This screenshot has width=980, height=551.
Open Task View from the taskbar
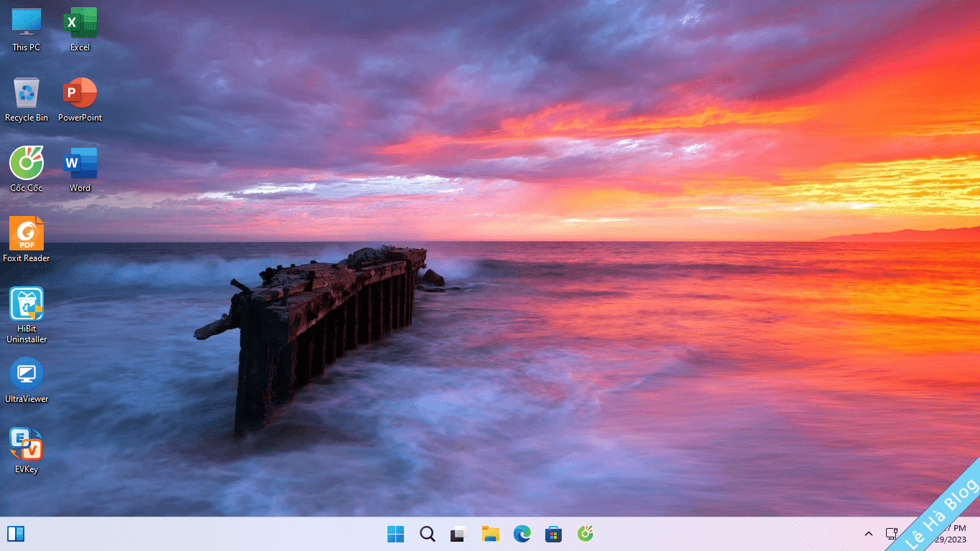pyautogui.click(x=458, y=534)
